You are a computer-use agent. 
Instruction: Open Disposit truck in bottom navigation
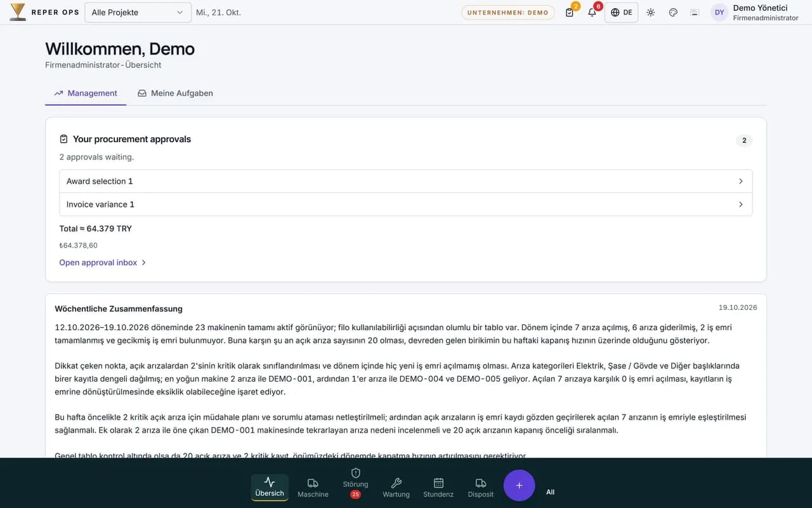pos(481,488)
